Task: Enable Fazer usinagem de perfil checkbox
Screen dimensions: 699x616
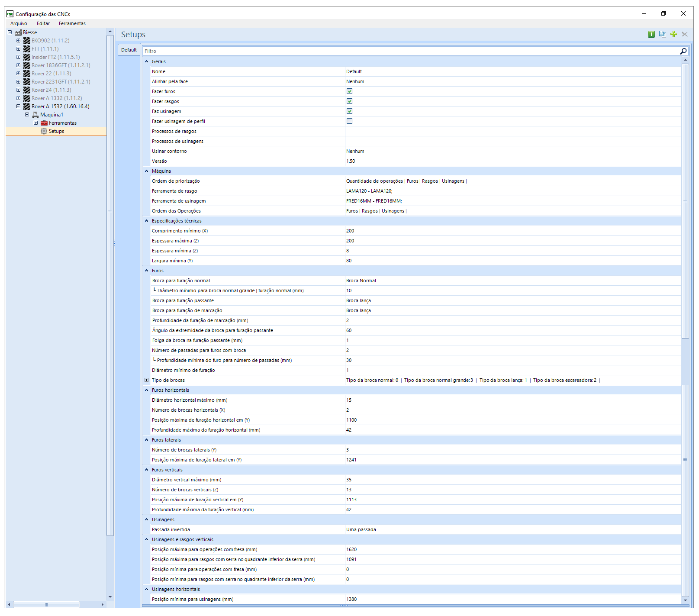Action: [349, 121]
